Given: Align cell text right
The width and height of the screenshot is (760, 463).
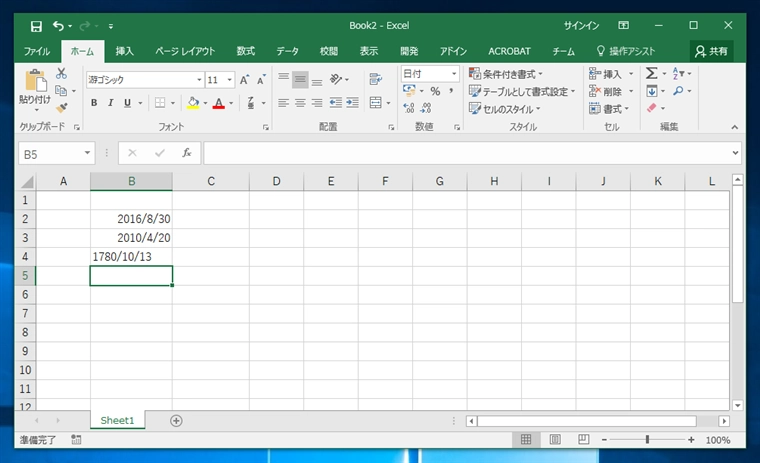Looking at the screenshot, I should 317,103.
